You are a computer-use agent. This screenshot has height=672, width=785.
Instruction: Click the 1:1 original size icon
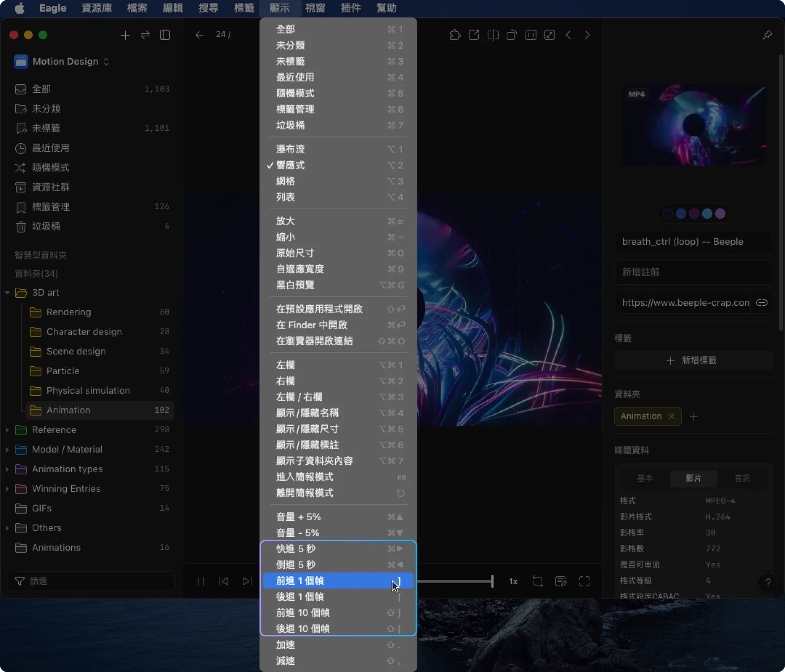coord(530,35)
